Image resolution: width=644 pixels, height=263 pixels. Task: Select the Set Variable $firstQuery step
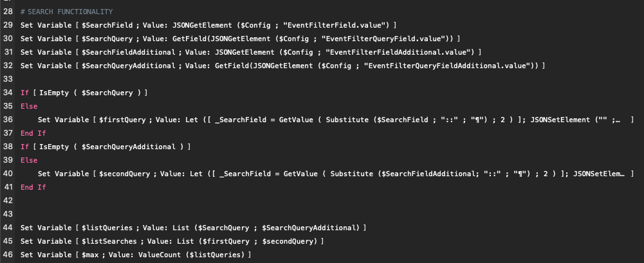pos(336,120)
